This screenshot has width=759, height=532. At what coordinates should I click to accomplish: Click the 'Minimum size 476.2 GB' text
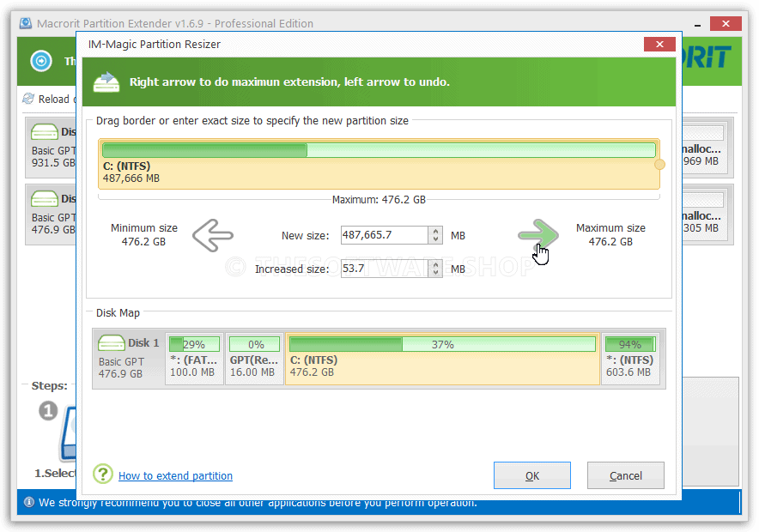point(143,234)
